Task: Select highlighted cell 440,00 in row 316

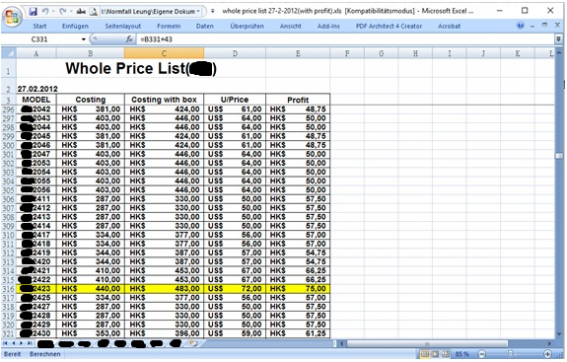Action: tap(90, 289)
